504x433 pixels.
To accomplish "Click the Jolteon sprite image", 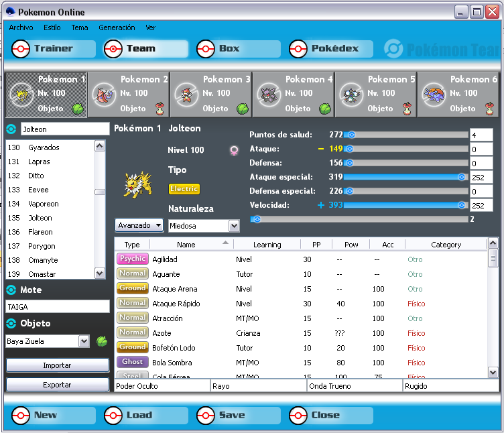I will pyautogui.click(x=138, y=185).
